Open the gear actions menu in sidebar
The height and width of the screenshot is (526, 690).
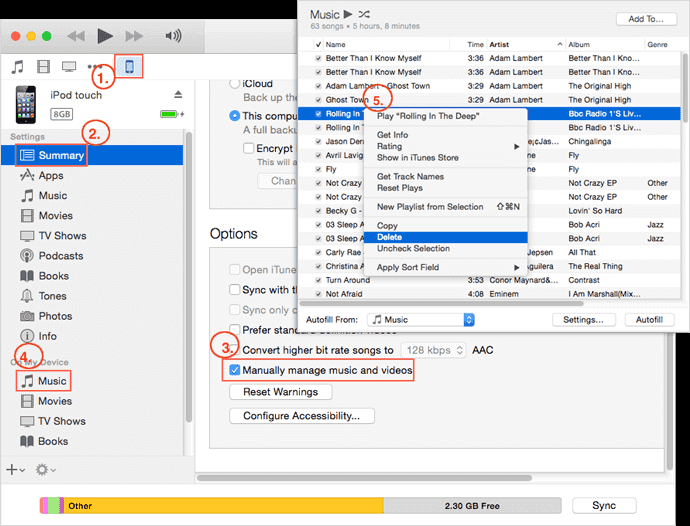pos(46,469)
